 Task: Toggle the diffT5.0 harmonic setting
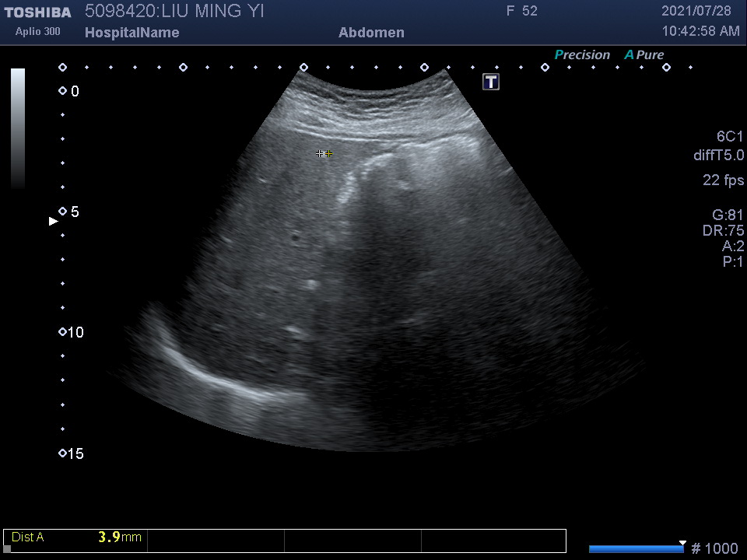pyautogui.click(x=718, y=156)
